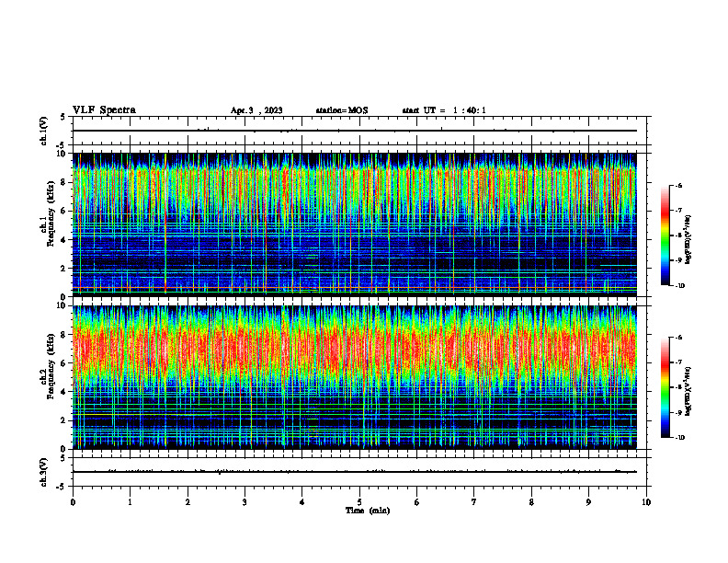Click the ch.1 frequency axis "8" tick label

click(64, 182)
